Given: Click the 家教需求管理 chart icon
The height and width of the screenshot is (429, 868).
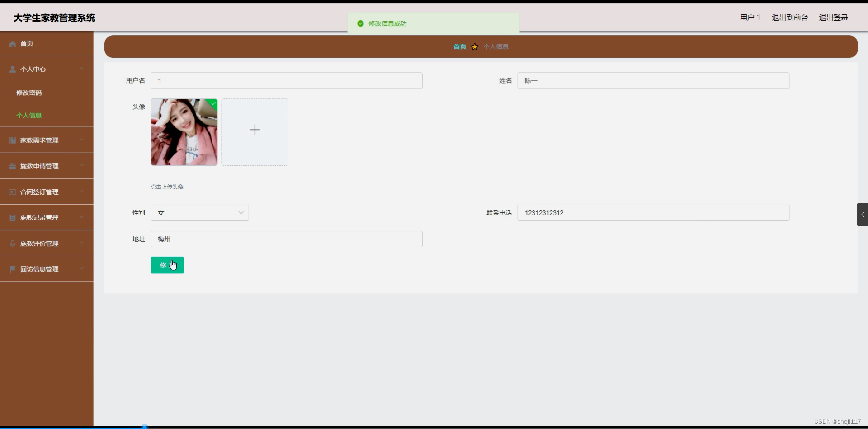Looking at the screenshot, I should (x=12, y=140).
